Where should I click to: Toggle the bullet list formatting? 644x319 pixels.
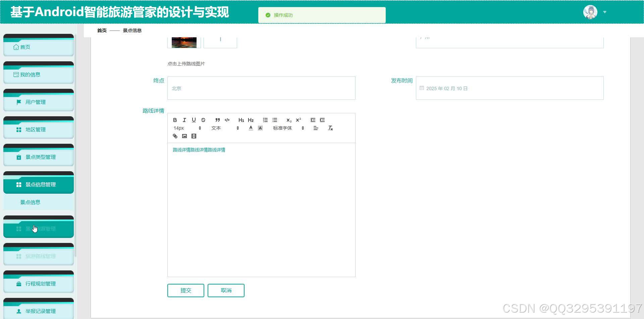coord(275,120)
